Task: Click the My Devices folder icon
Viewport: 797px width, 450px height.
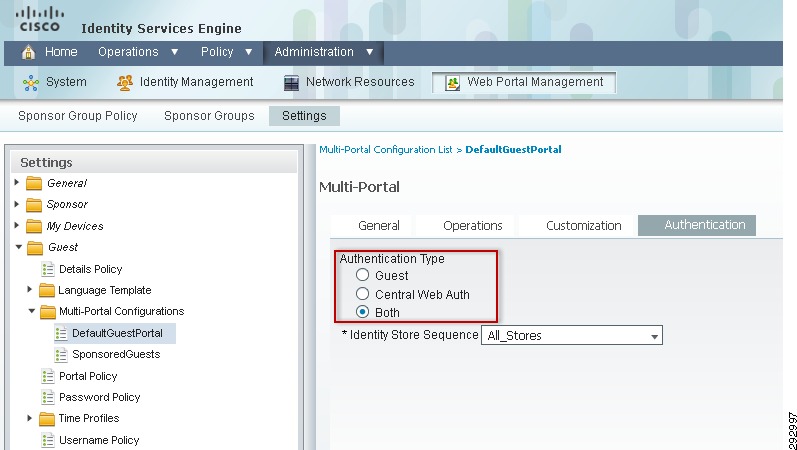Action: 34,226
